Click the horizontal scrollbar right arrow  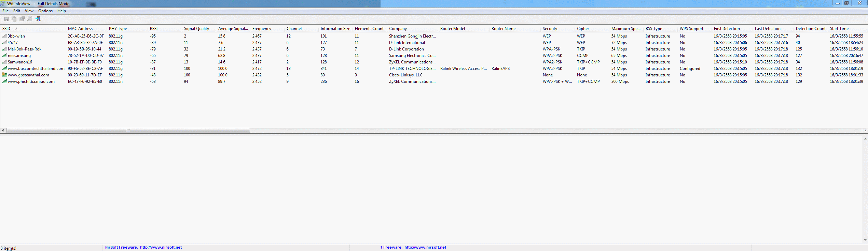865,131
